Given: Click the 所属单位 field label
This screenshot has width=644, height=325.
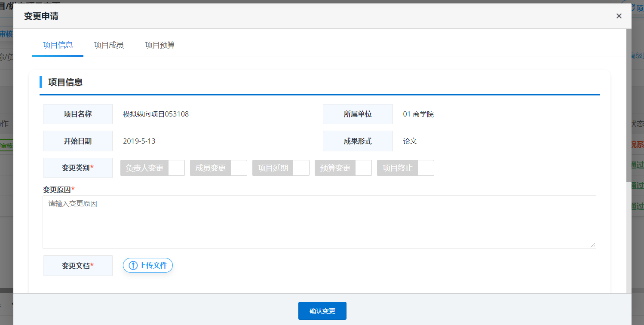Looking at the screenshot, I should [x=358, y=114].
